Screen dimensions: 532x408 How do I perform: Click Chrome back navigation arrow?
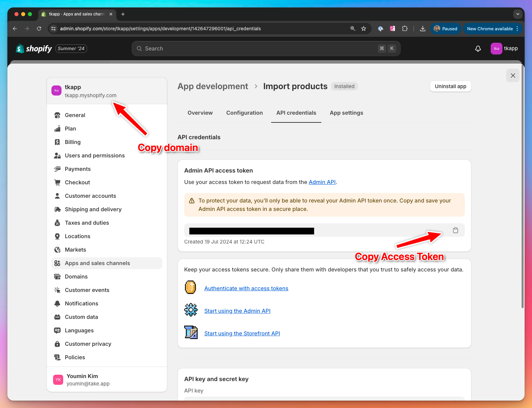pyautogui.click(x=15, y=29)
